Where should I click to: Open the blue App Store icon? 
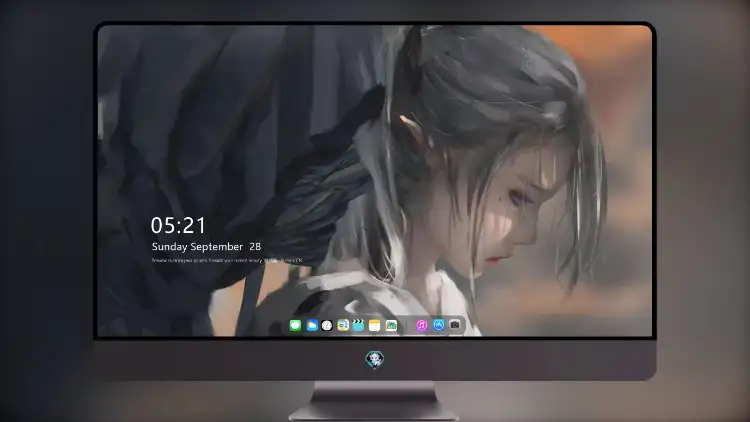439,325
